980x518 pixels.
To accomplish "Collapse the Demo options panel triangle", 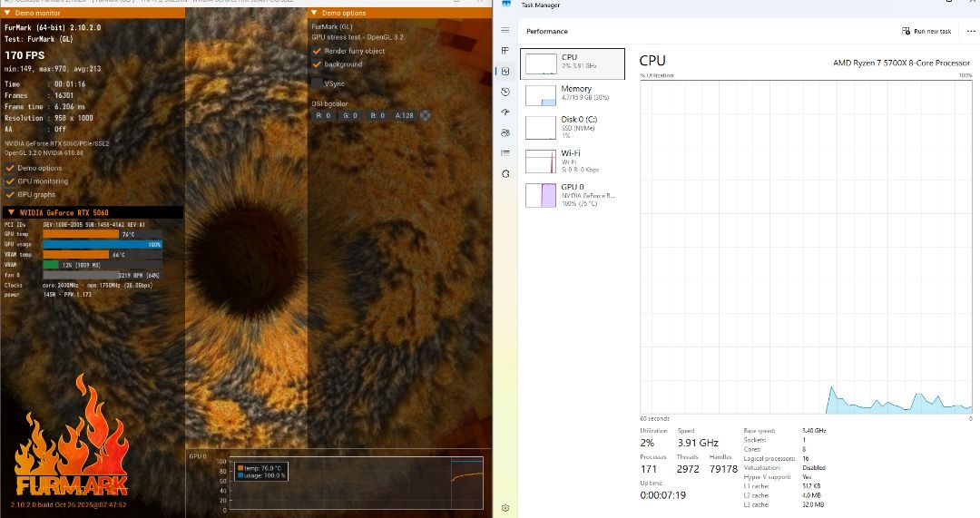I will [x=314, y=13].
